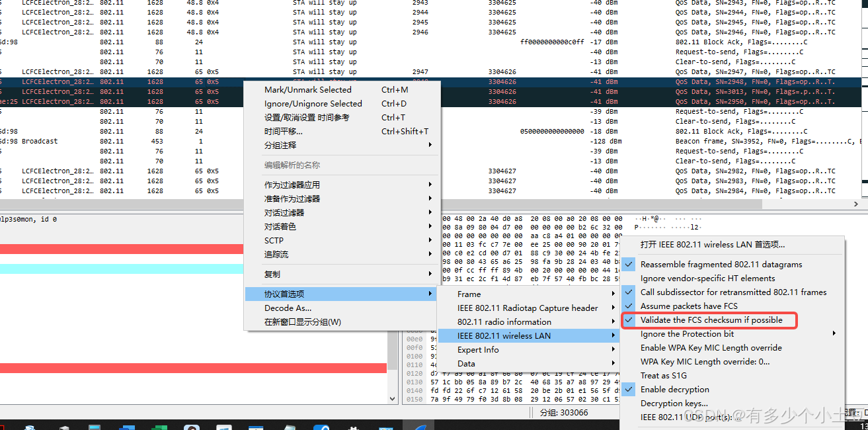
Task: Select IEEE 802.11 wireless LAN submenu item
Action: pos(528,336)
